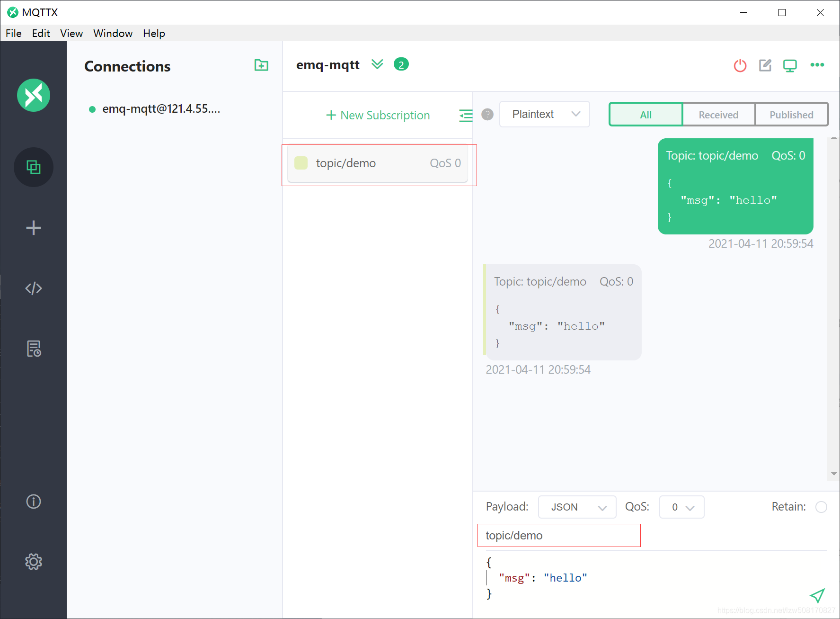840x619 pixels.
Task: Close the MQTTX window
Action: click(x=820, y=12)
